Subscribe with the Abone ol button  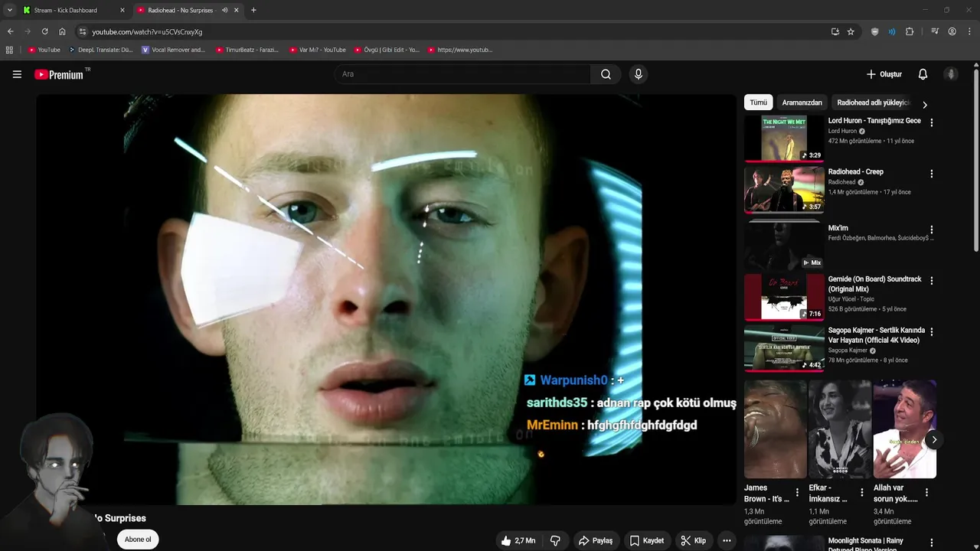pyautogui.click(x=138, y=540)
